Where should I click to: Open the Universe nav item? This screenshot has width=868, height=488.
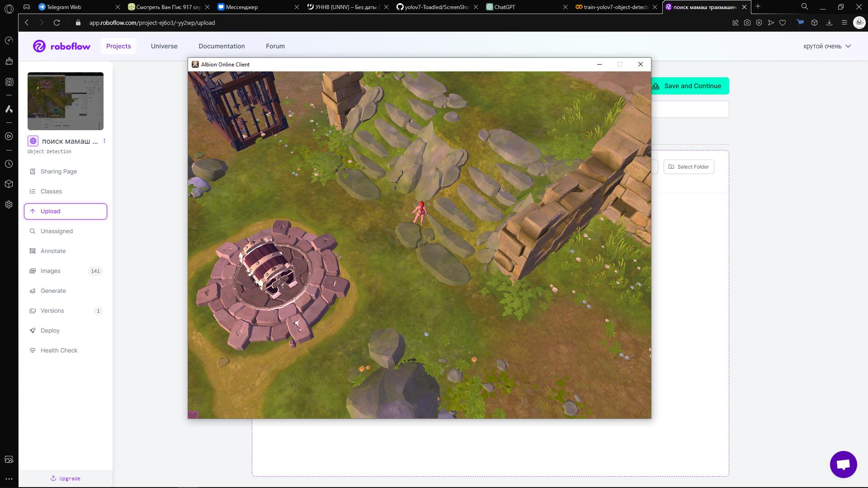tap(164, 46)
